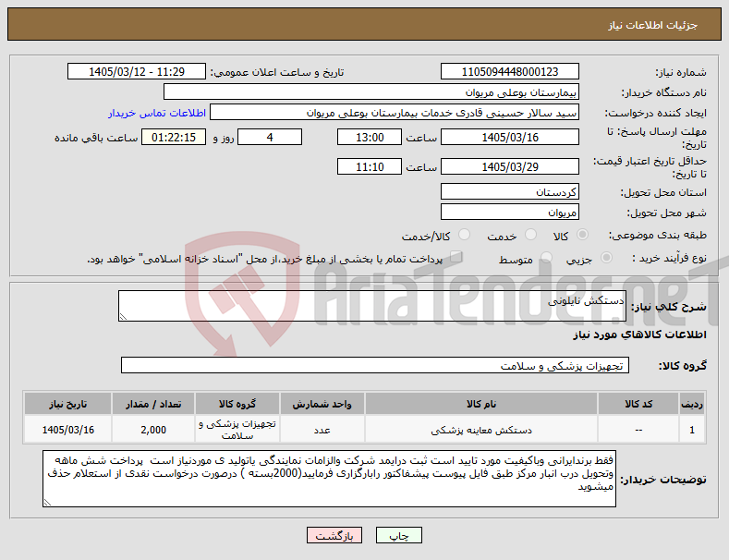Click the ردیف column header
The image size is (729, 560).
click(692, 404)
